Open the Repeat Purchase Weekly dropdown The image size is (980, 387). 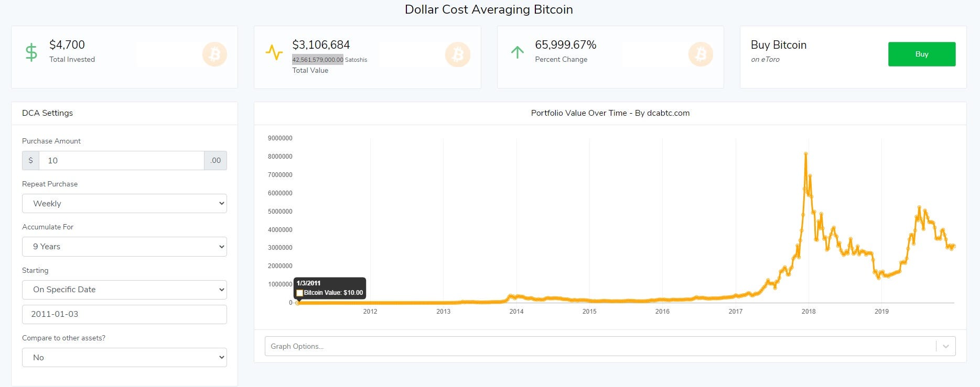[124, 204]
